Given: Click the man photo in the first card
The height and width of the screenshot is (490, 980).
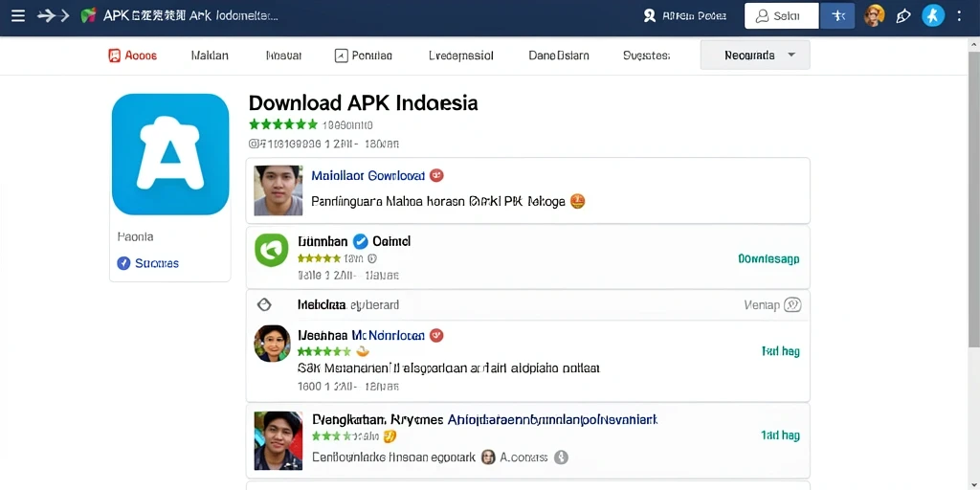Looking at the screenshot, I should 278,190.
